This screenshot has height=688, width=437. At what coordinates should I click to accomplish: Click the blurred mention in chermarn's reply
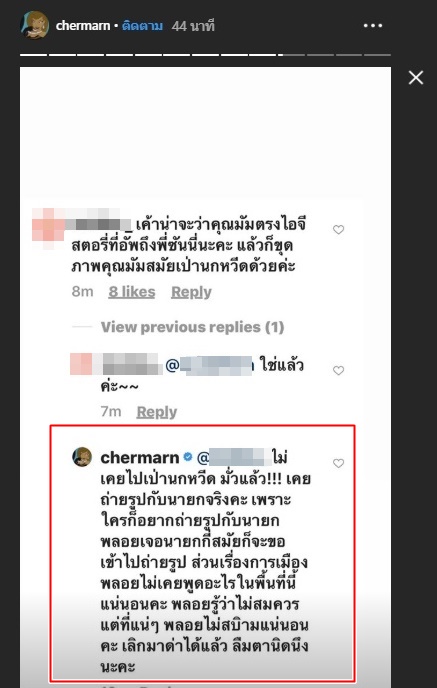[234, 457]
